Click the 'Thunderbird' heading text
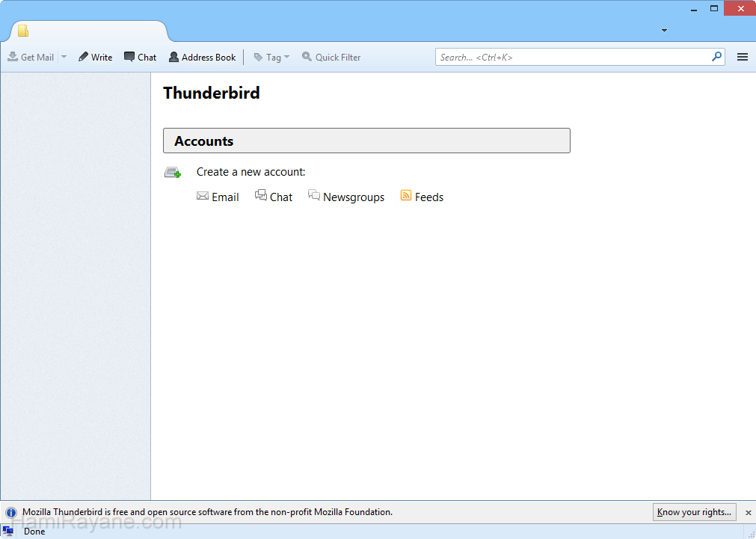The height and width of the screenshot is (539, 756). click(211, 93)
